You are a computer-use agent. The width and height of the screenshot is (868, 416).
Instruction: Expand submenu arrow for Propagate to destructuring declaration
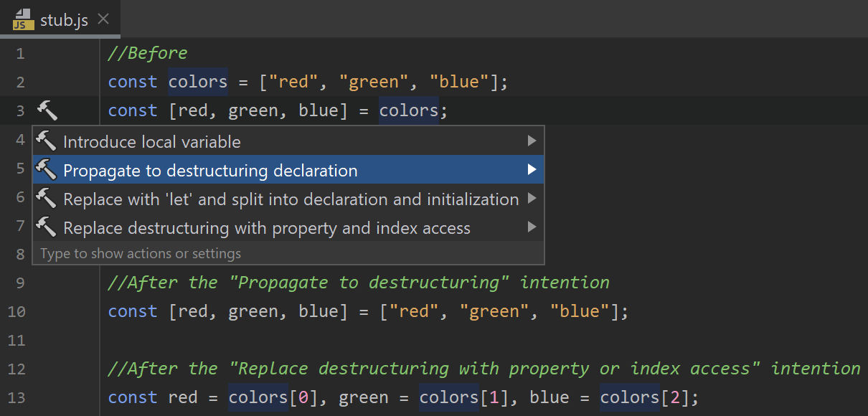coord(532,170)
